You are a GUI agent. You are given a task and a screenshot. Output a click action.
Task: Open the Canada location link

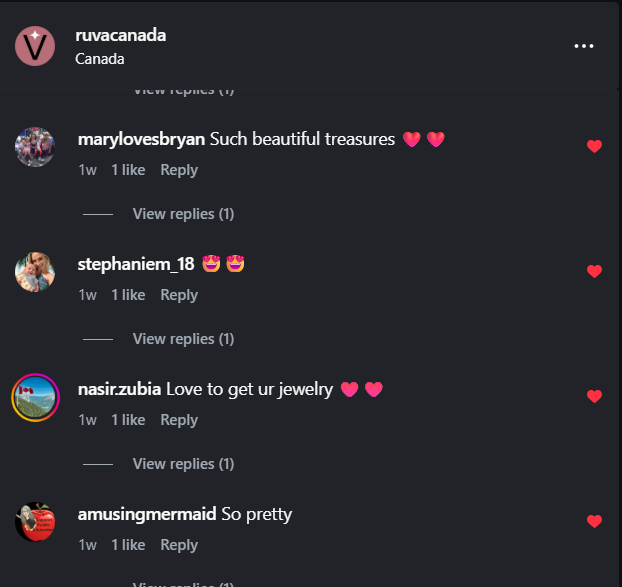coord(100,59)
